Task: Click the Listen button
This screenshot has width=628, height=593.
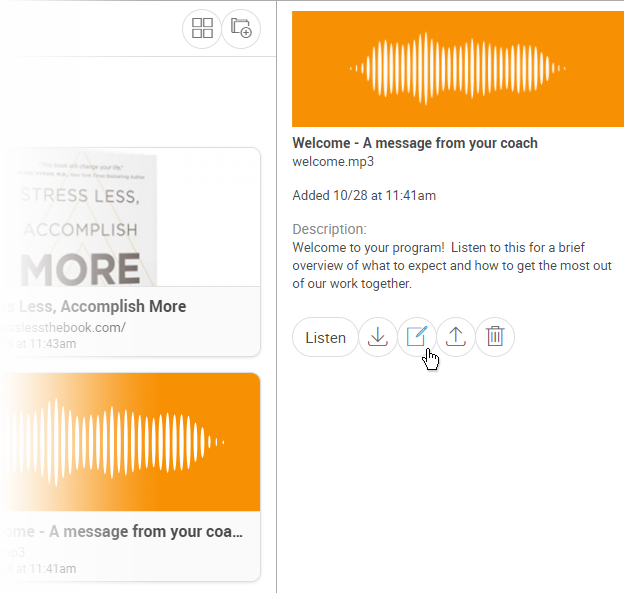Action: pos(325,337)
